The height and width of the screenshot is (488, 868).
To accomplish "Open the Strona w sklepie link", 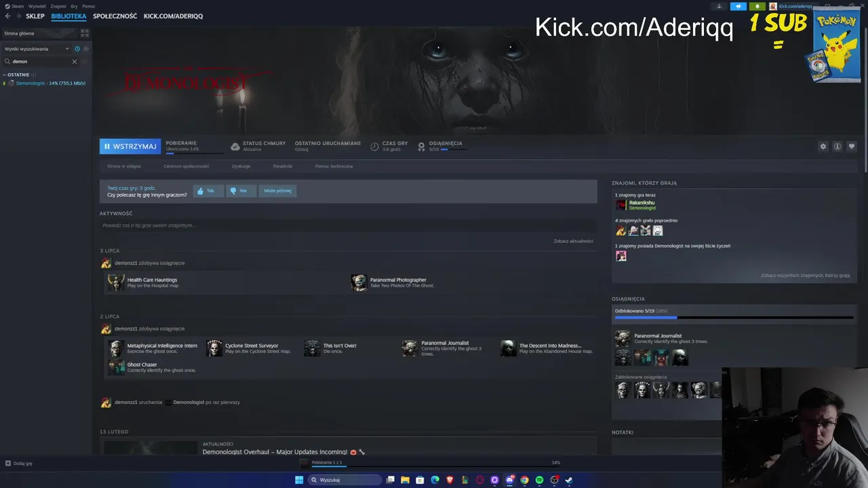I will tap(124, 166).
